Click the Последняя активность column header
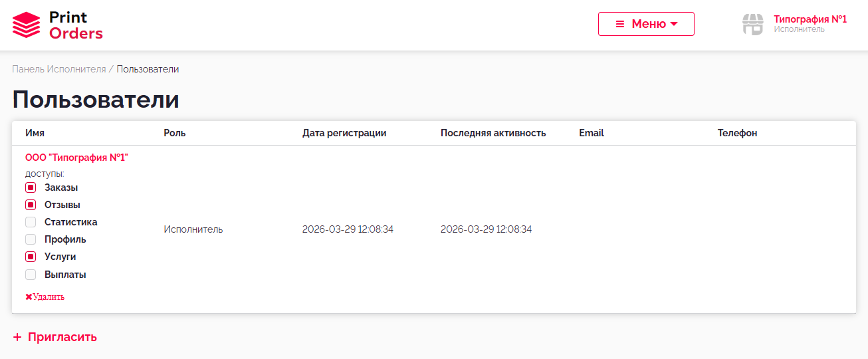868x359 pixels. (492, 133)
